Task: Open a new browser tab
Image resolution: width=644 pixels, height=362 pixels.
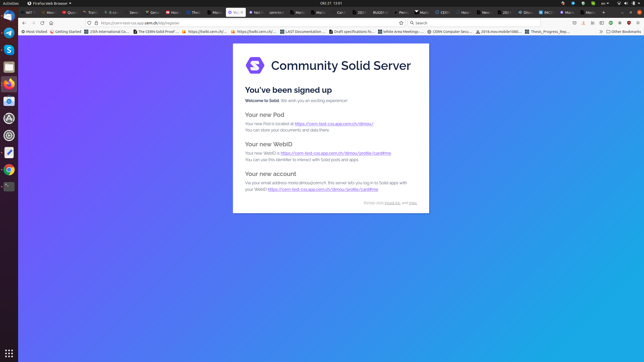Action: 603,12
